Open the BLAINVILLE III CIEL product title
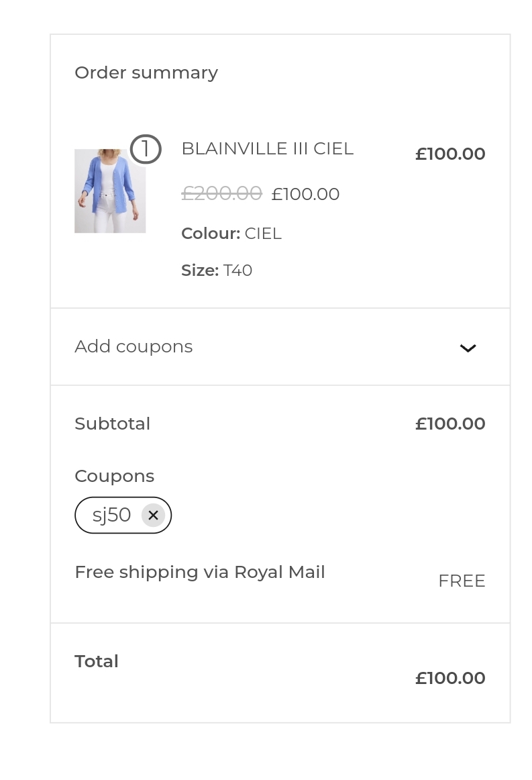This screenshot has width=532, height=780. [267, 148]
